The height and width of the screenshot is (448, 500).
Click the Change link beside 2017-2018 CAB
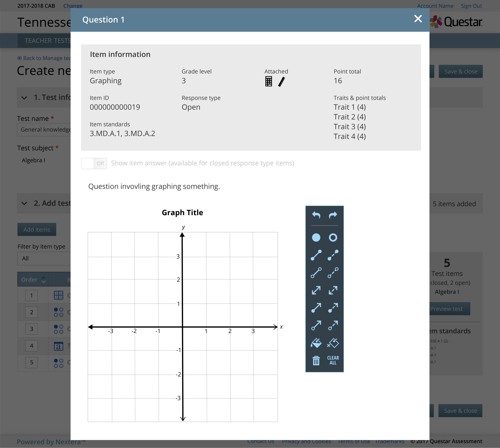[73, 6]
